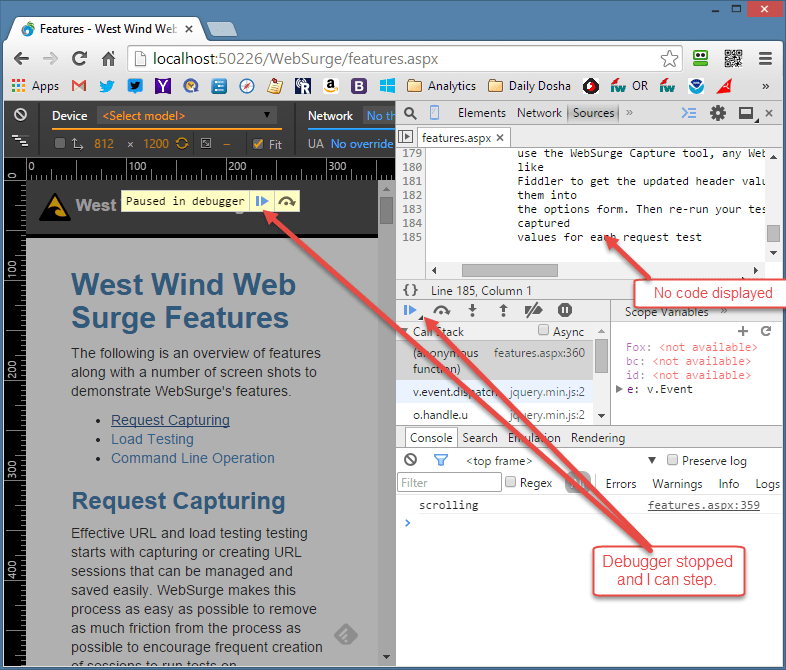Select the Sources panel tab

(594, 113)
